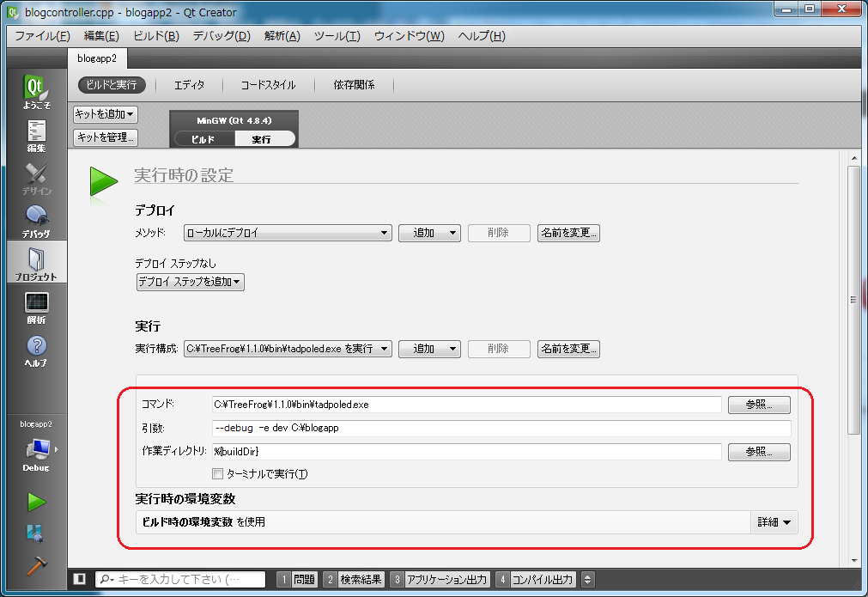Open the run configuration 追加 dropdown

point(429,349)
